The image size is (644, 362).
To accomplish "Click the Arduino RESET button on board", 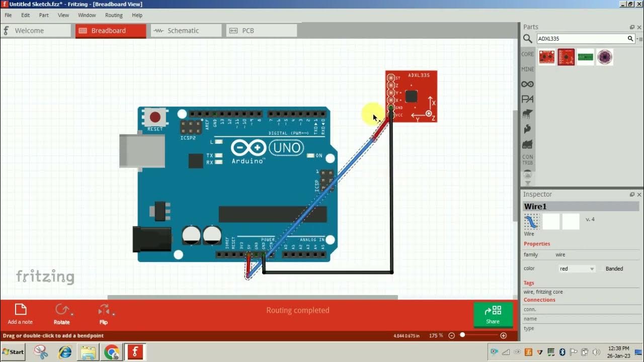I will (x=155, y=118).
